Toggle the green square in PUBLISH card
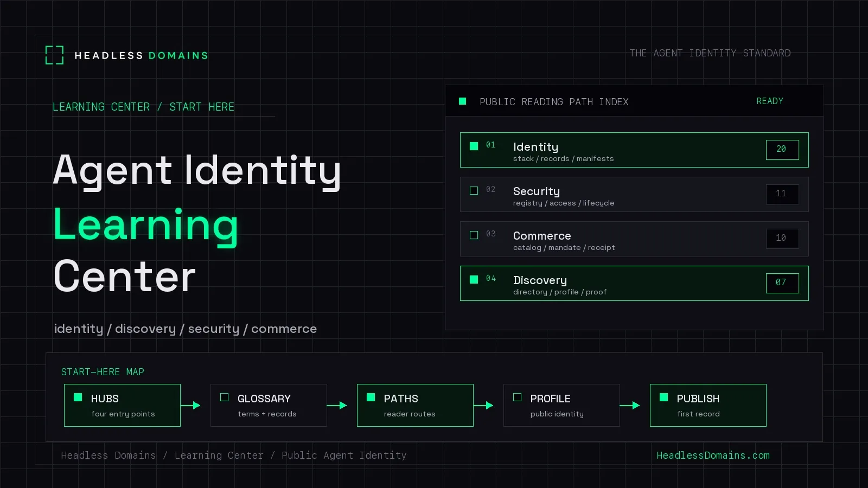The image size is (868, 488). (x=663, y=397)
